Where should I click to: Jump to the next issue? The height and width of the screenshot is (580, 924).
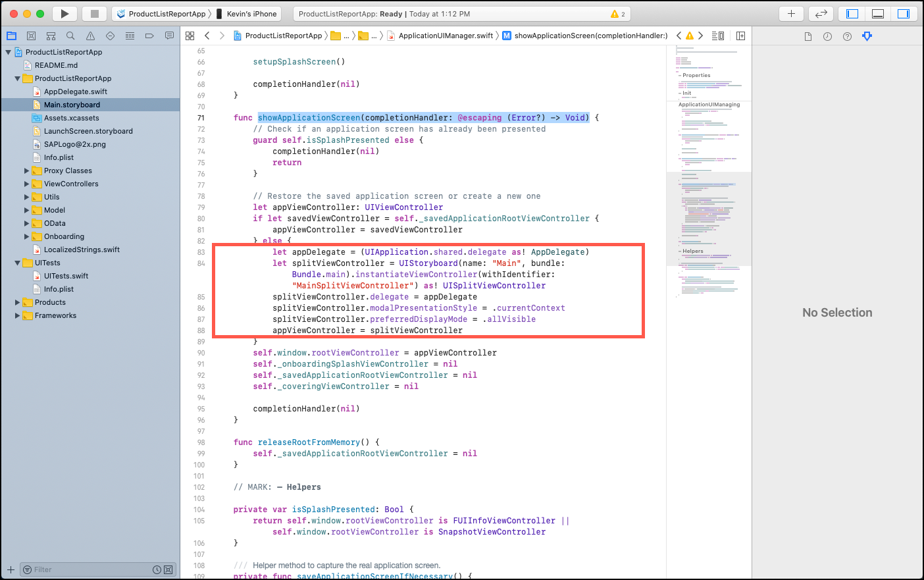pos(700,36)
